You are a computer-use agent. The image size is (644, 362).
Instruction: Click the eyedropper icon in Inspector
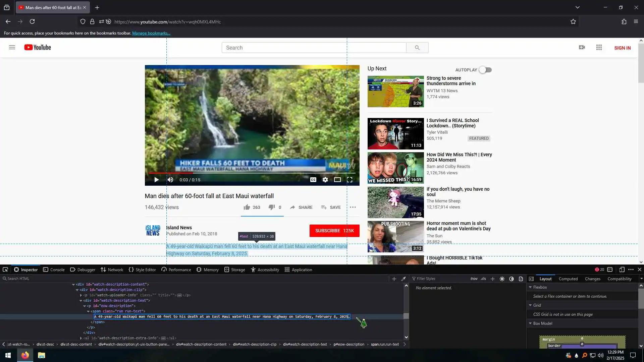point(404,279)
